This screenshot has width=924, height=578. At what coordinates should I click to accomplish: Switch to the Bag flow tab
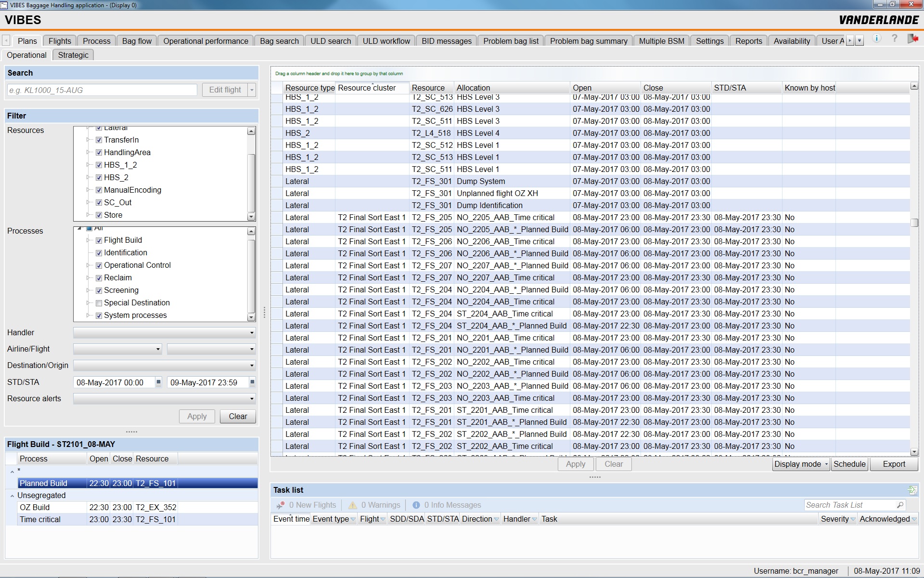(137, 41)
